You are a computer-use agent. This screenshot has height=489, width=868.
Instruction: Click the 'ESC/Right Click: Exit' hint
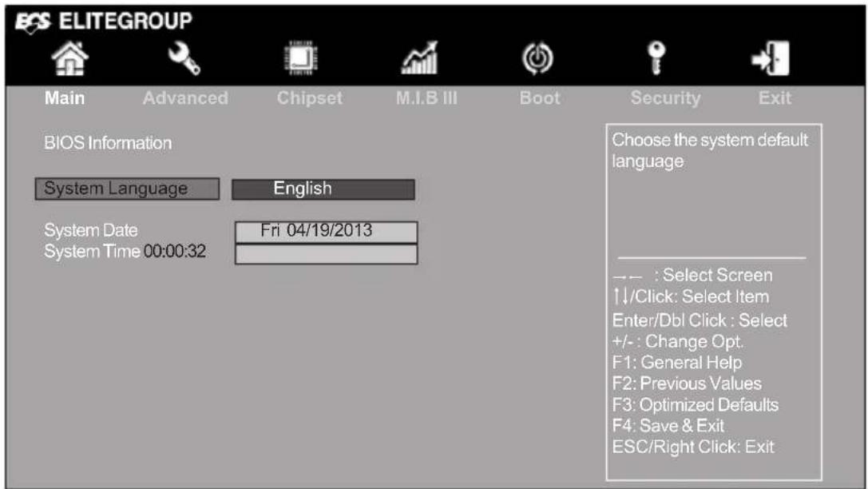coord(693,447)
